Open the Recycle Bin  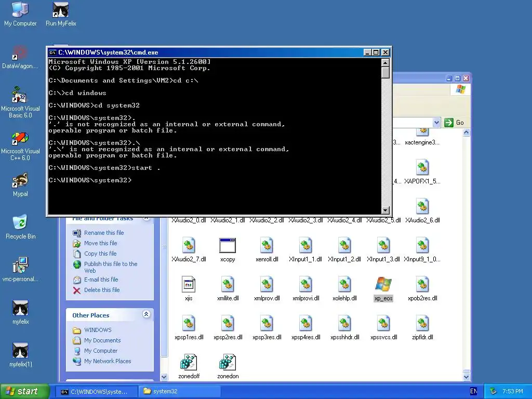pos(20,228)
